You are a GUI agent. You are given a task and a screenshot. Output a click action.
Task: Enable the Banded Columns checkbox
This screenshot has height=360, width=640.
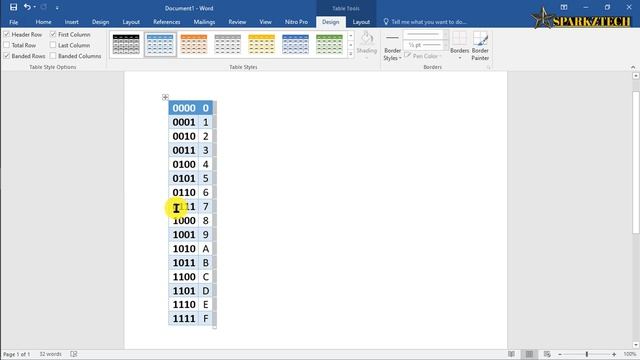[x=53, y=56]
